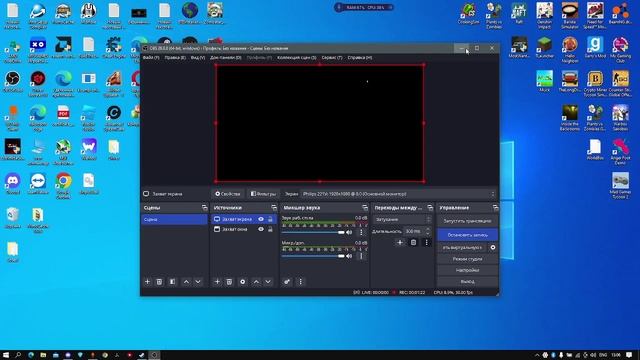Mute the Mic/Aux speaker icon
This screenshot has height=360, width=640.
(x=349, y=256)
